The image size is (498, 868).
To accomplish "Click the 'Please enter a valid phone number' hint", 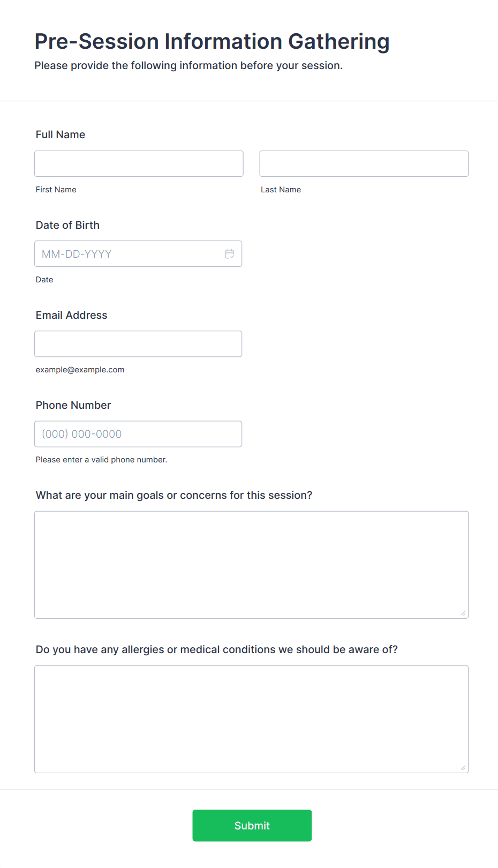I will [x=101, y=460].
